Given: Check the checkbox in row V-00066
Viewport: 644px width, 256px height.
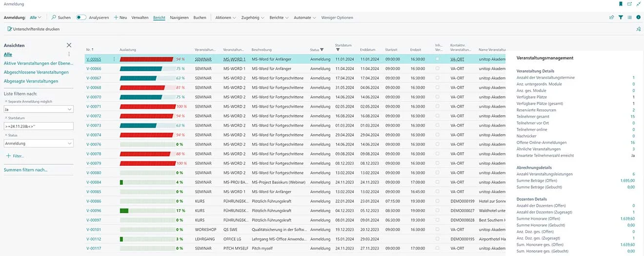Looking at the screenshot, I should [437, 69].
